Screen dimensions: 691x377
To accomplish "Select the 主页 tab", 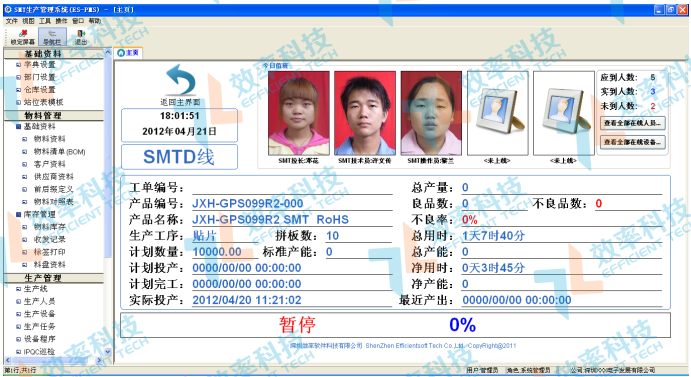I will [128, 53].
